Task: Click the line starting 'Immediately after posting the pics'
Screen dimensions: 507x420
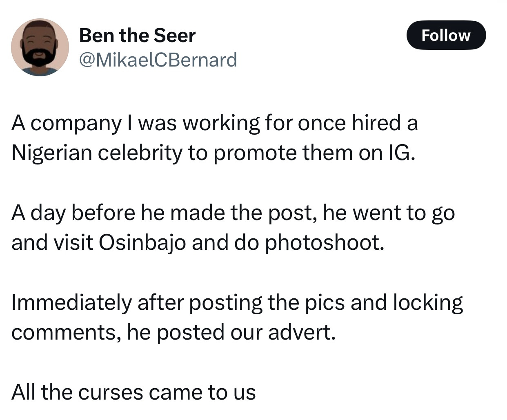Action: 237,303
